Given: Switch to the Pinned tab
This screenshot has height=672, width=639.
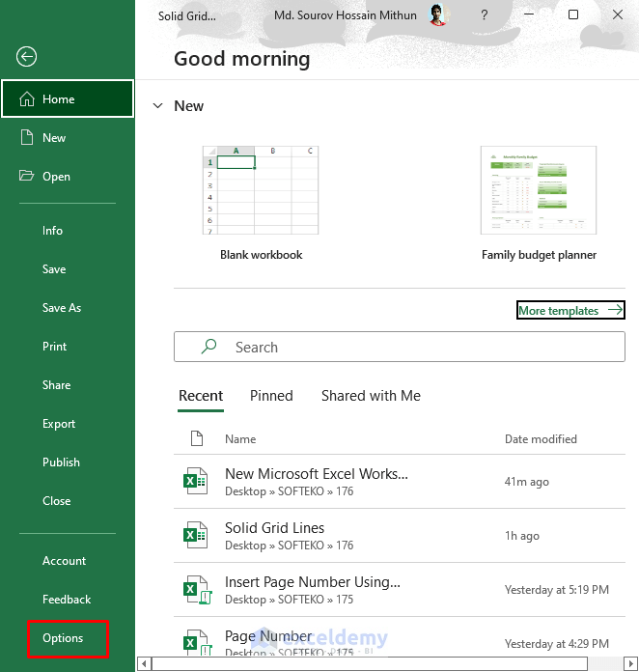Looking at the screenshot, I should pos(271,396).
